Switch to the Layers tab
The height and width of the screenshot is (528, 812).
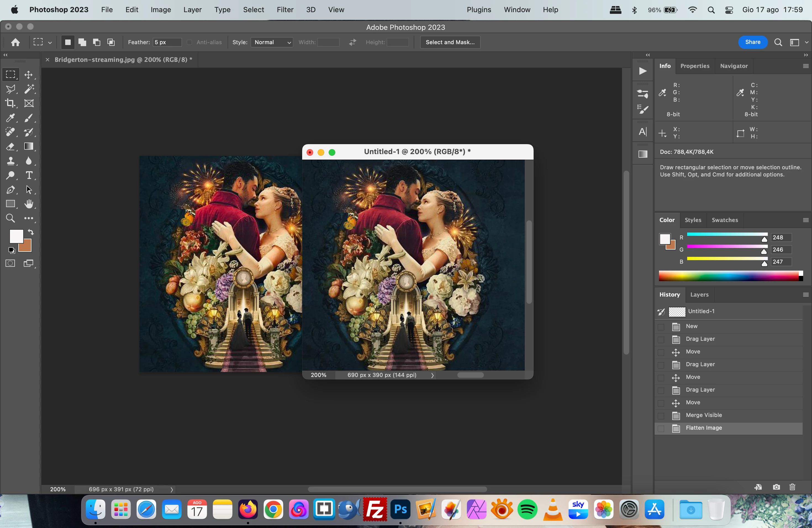[699, 294]
